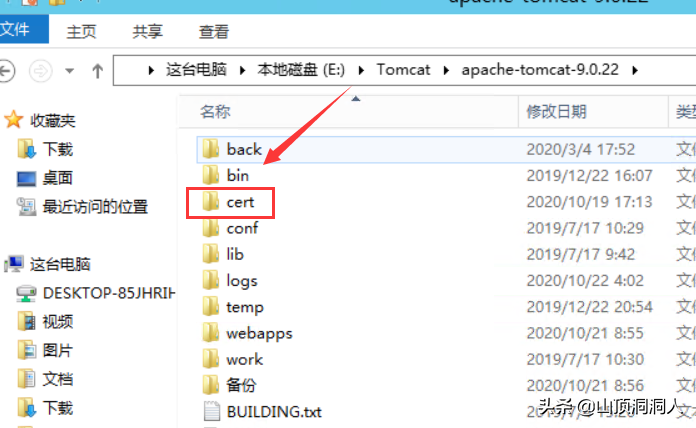This screenshot has width=696, height=428.
Task: Switch to the 共享 tab
Action: point(147,32)
